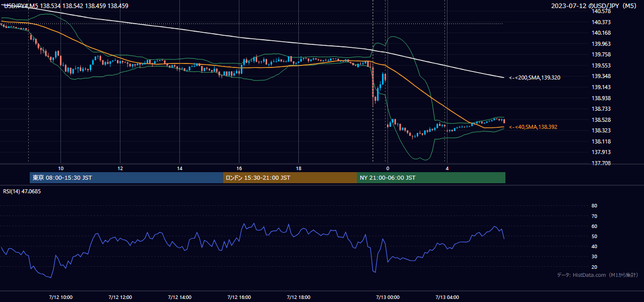Click the 7/13 00:00 date label

pyautogui.click(x=388, y=297)
